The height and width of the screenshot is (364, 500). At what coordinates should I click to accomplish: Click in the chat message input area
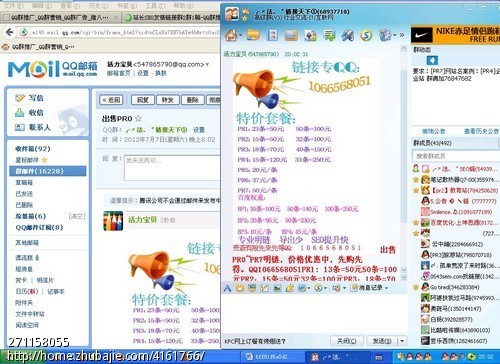313,313
